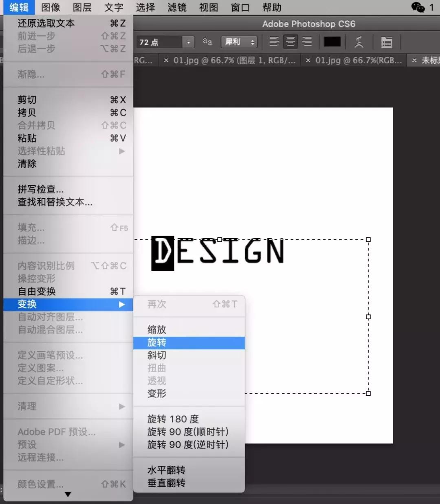Select 水平翻转 to flip horizontally

(x=166, y=470)
